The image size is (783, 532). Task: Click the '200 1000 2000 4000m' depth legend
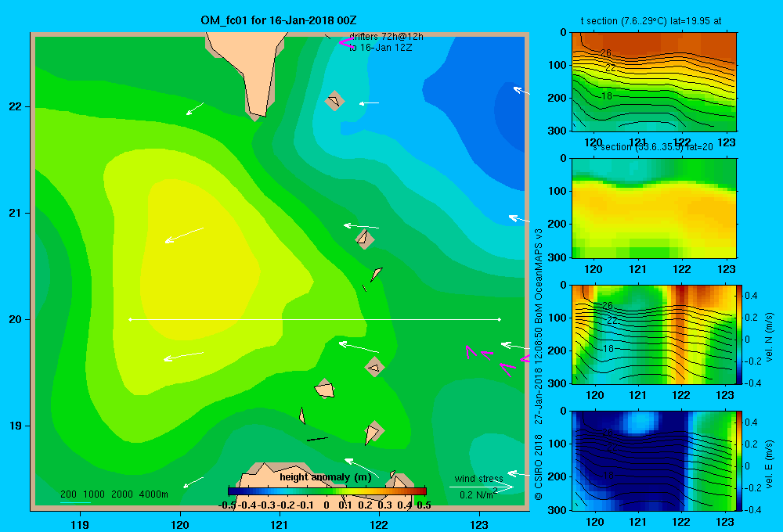(114, 494)
